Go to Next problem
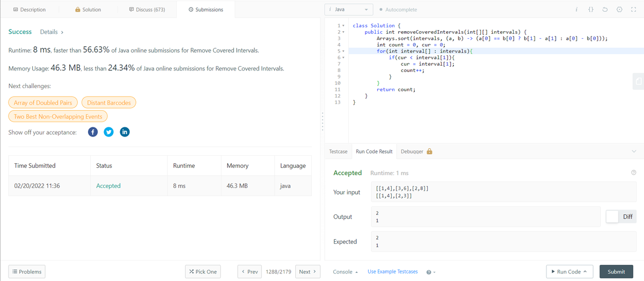Image resolution: width=644 pixels, height=281 pixels. pos(308,272)
